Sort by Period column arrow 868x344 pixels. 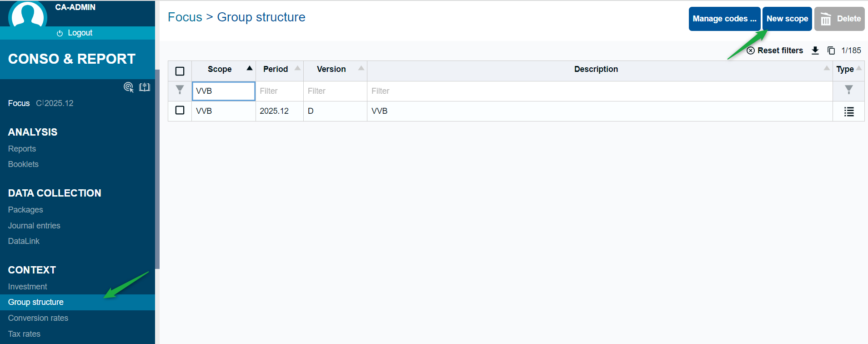tap(297, 68)
